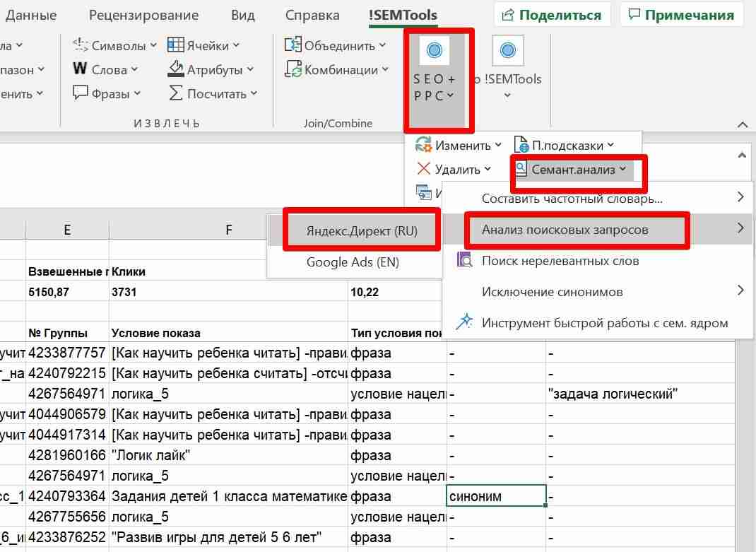
Task: Choose Google Ads (EN) option
Action: point(353,262)
